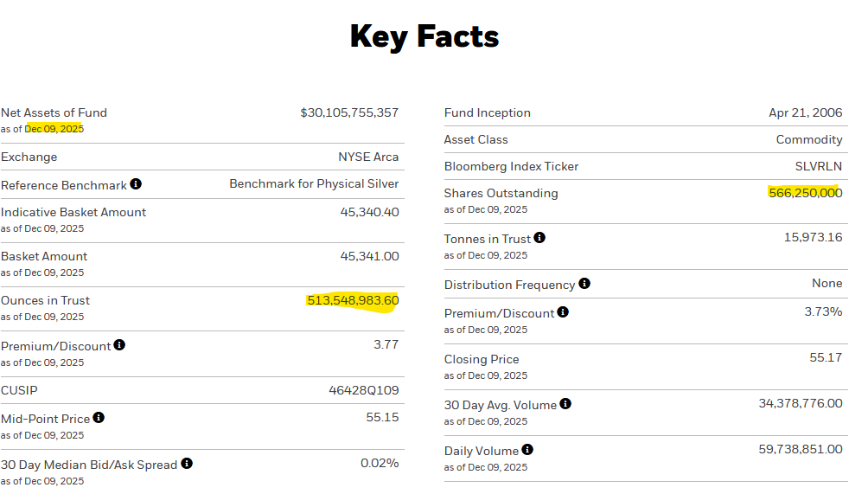This screenshot has height=494, width=868.
Task: Click the highlighted Shares Outstanding number
Action: coord(805,193)
